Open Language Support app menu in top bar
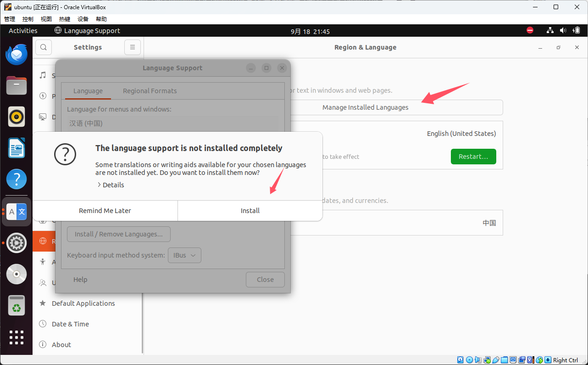588x365 pixels. (87, 31)
